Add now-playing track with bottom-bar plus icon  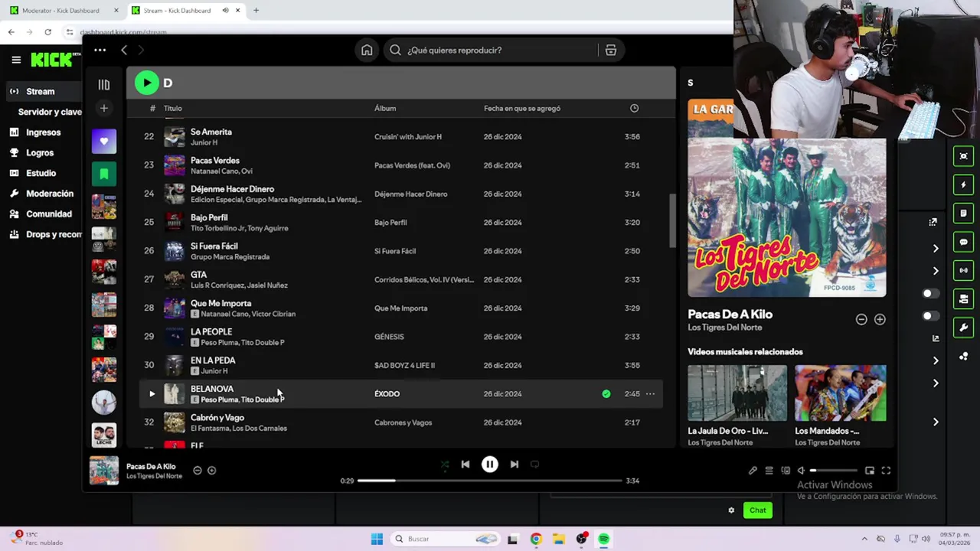point(212,471)
